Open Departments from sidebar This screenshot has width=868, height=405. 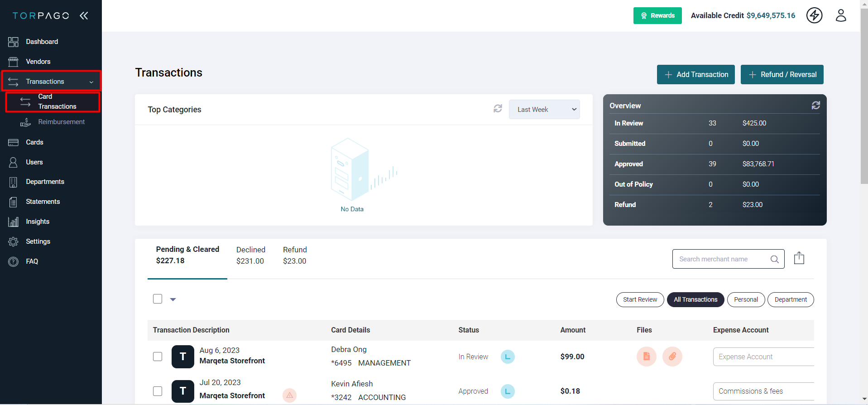coord(45,182)
